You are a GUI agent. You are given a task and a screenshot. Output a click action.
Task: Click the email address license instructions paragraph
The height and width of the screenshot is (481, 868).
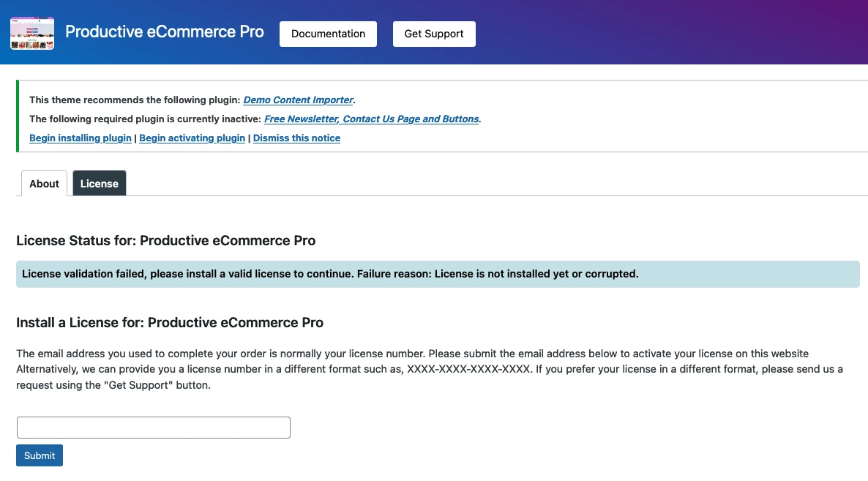tap(430, 369)
